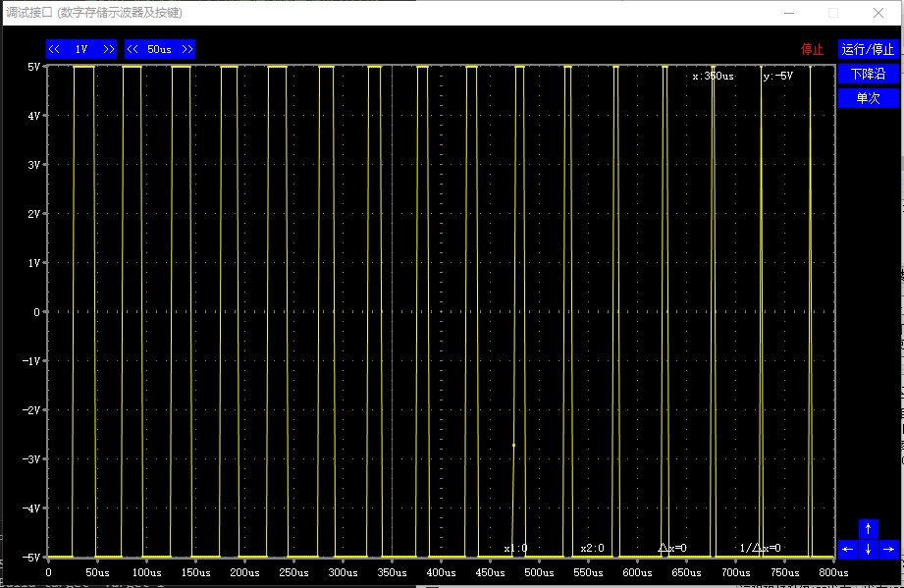Click the 1/△x=0 frequency readout

[x=760, y=548]
